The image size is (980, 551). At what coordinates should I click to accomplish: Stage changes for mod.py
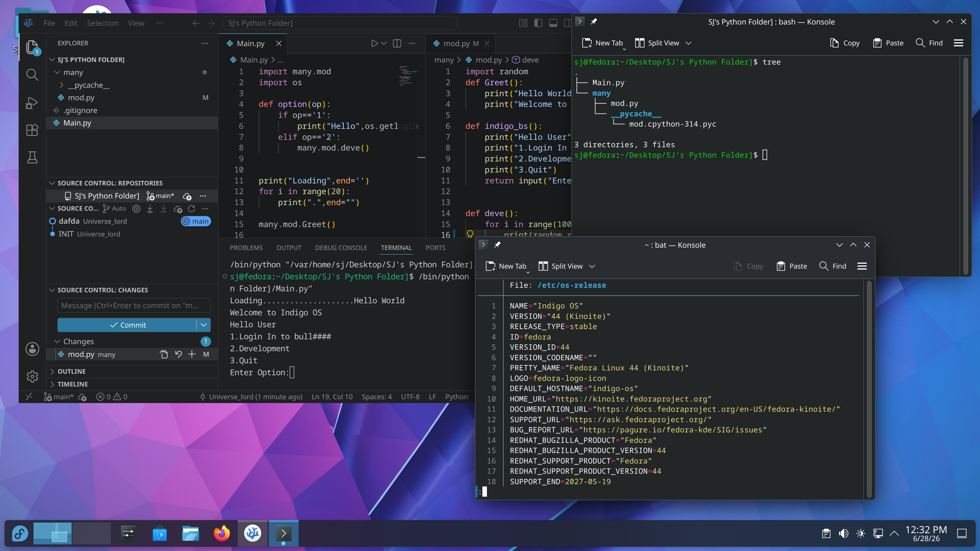tap(192, 354)
